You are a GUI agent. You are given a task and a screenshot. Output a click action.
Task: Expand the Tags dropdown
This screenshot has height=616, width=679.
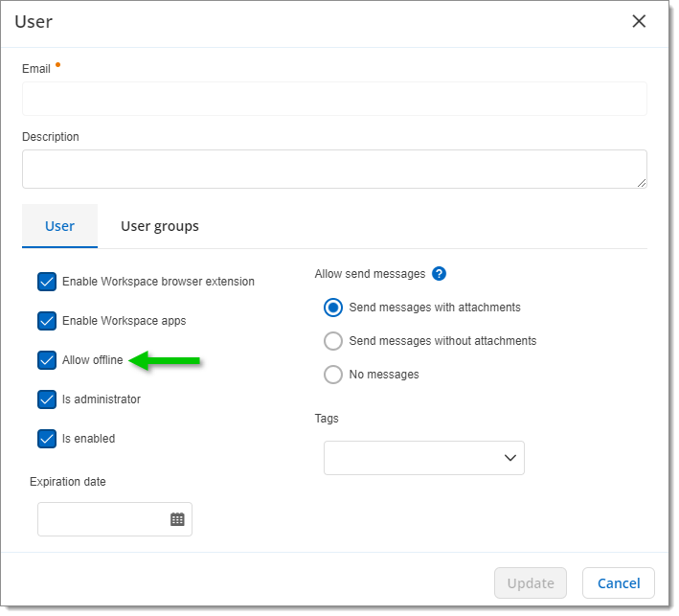424,458
